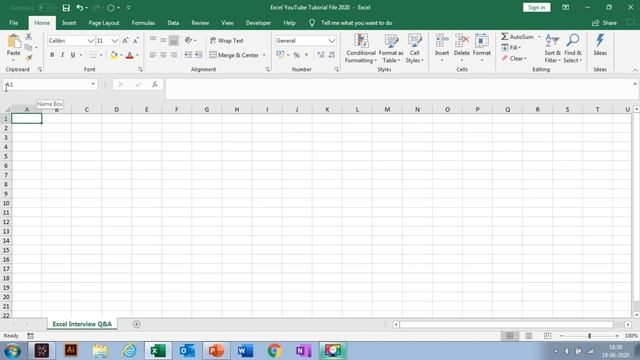The width and height of the screenshot is (640, 360).
Task: Click Merge & Center button
Action: click(234, 55)
